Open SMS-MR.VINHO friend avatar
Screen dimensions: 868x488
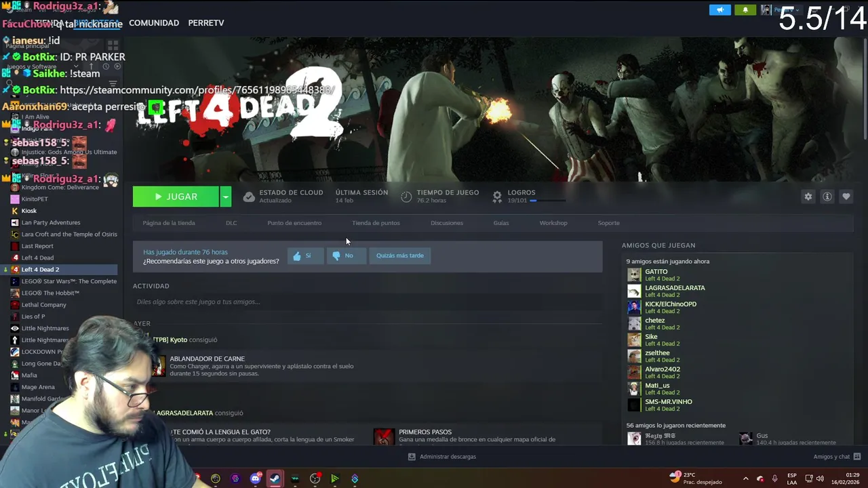634,405
